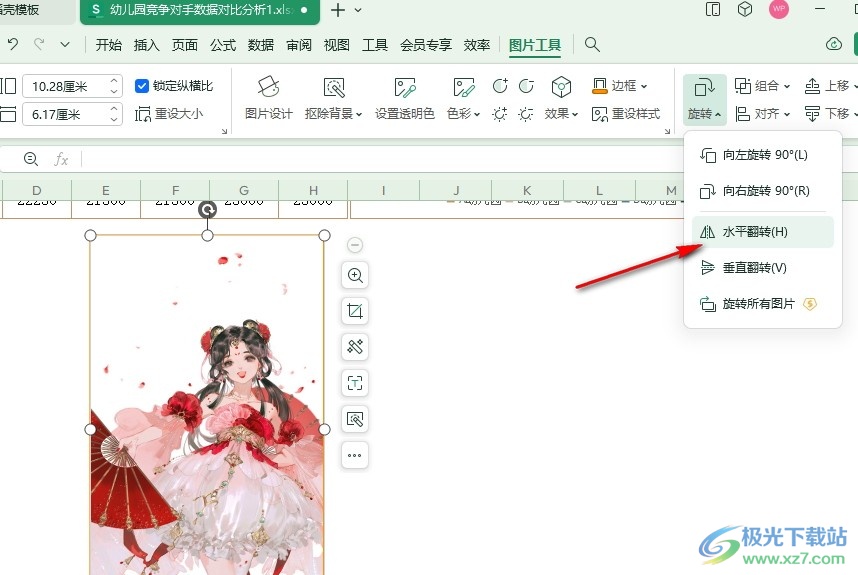Image resolution: width=858 pixels, height=575 pixels.
Task: Click the floating zoom-in preview icon
Action: click(355, 275)
